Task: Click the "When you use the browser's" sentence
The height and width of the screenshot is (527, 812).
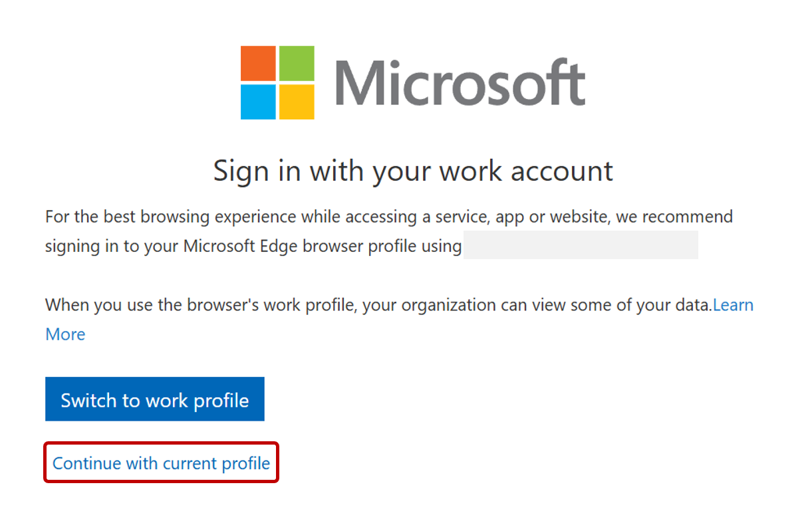Action: (153, 306)
